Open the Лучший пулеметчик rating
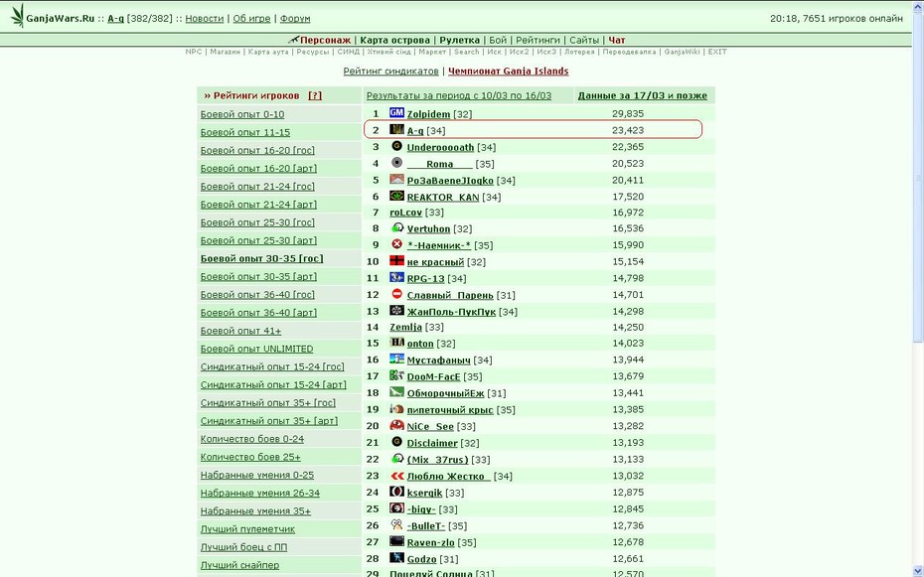 (247, 528)
